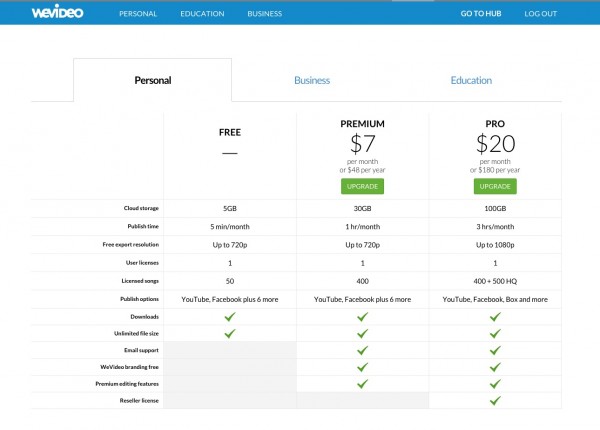Screen dimensions: 600x430
Task: Open the PERSONAL navigation menu item
Action: (138, 14)
